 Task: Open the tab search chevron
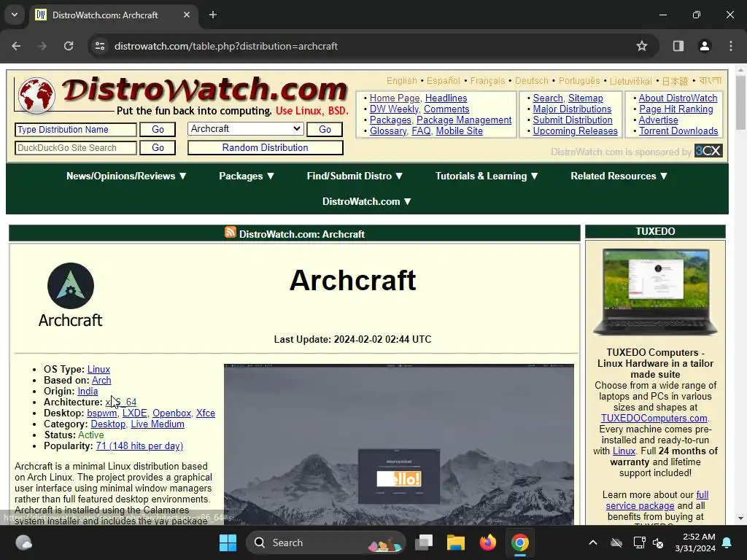point(15,15)
